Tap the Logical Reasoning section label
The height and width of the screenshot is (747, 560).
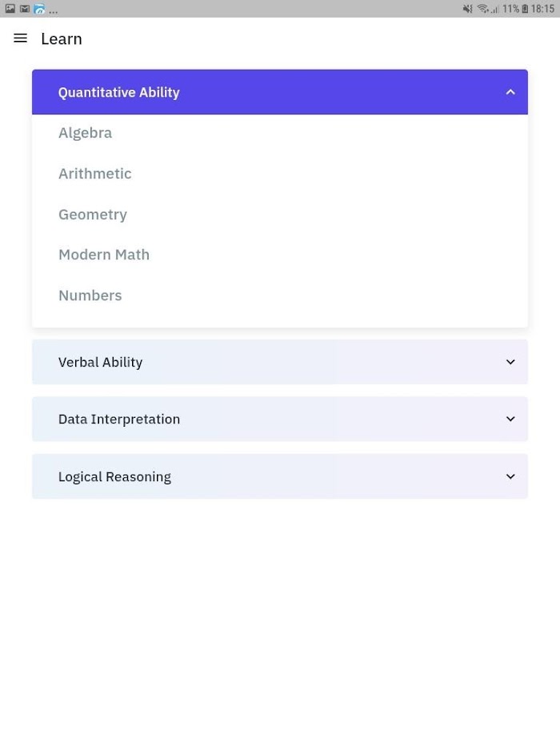tap(114, 476)
